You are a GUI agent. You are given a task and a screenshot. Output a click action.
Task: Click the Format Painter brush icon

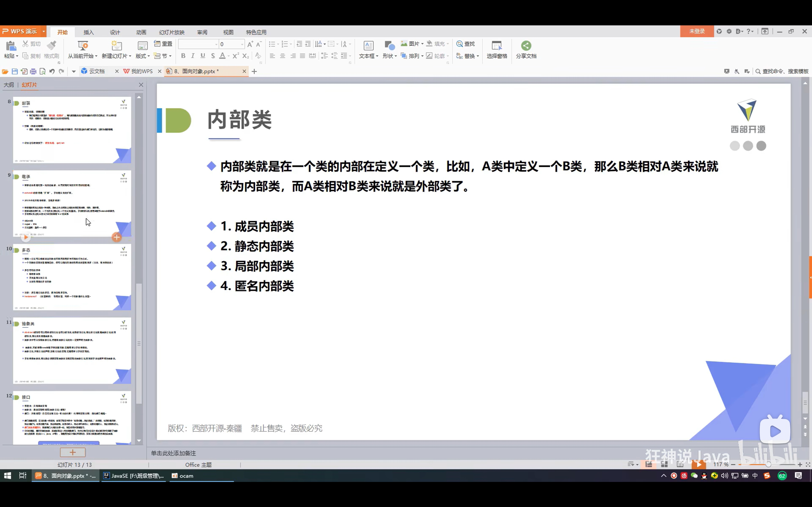coord(52,45)
